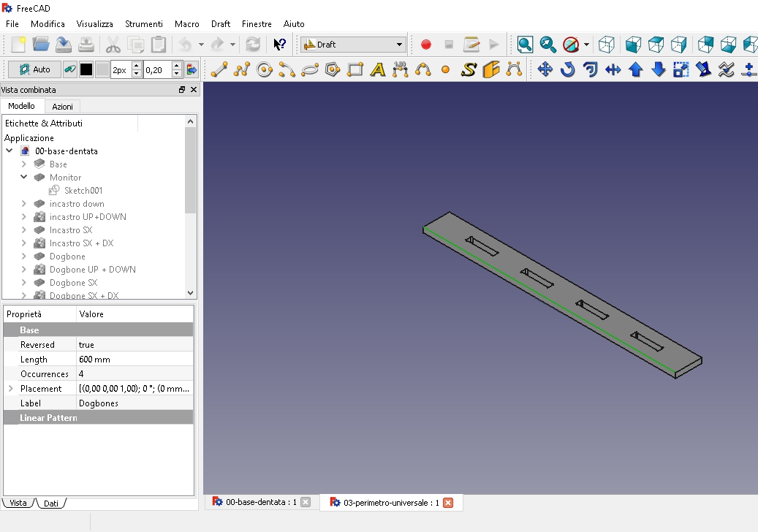Start macro recording with the red circle
The image size is (758, 532).
click(426, 45)
